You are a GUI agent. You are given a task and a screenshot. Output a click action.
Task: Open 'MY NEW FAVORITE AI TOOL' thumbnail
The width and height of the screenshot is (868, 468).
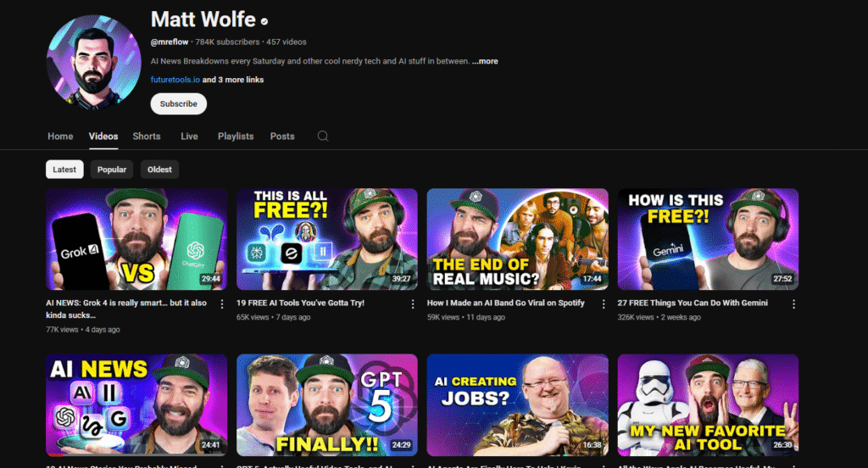tap(708, 405)
